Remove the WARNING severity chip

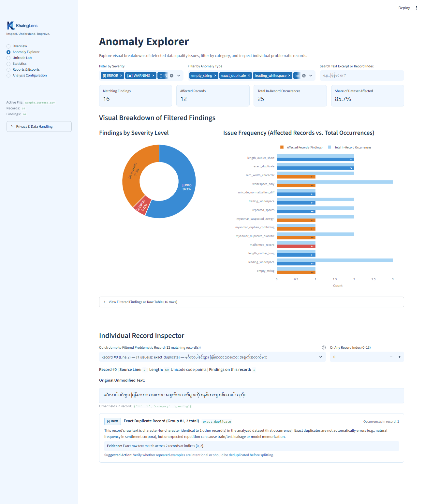click(153, 76)
